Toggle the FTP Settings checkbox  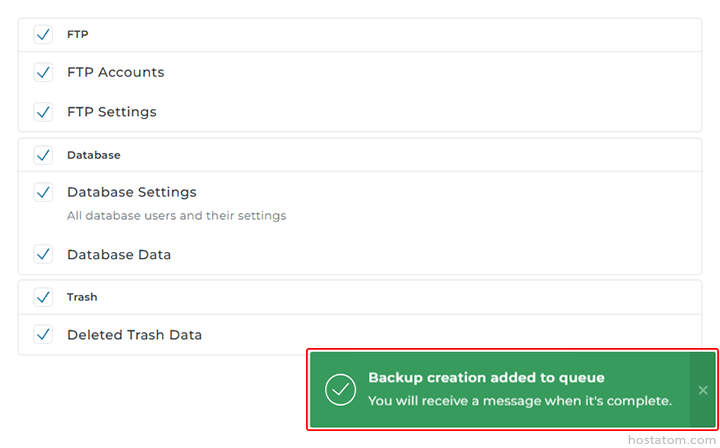click(43, 112)
